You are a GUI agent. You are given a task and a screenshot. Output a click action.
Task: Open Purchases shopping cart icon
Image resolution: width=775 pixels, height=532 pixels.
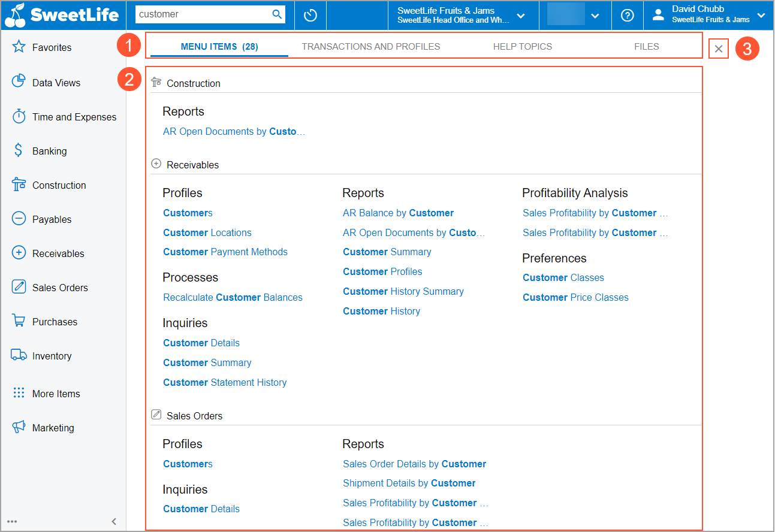coord(19,321)
